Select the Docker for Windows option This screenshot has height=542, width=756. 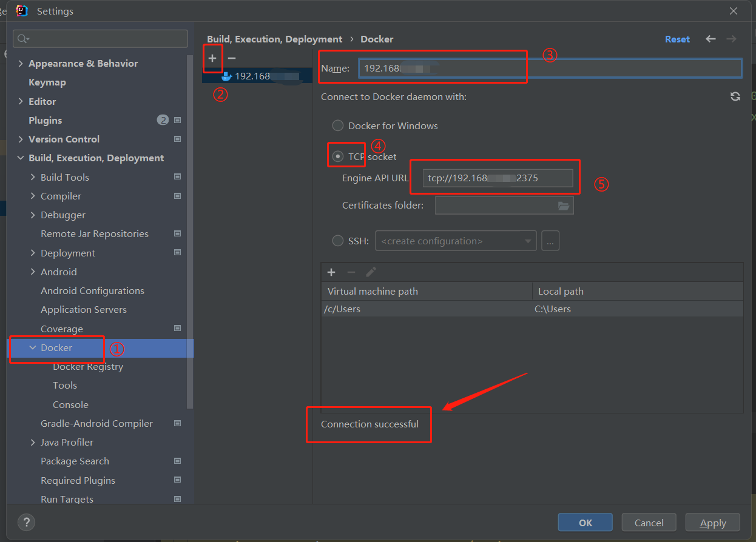pos(338,125)
